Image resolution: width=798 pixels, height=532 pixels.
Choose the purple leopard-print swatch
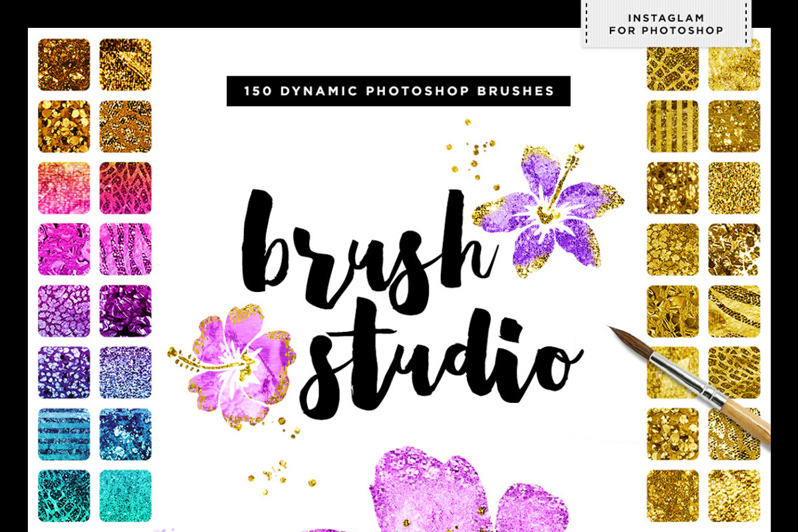coord(64,311)
